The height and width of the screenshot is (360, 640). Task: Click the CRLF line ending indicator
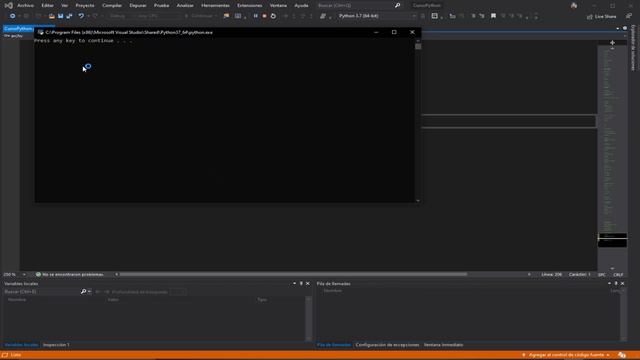[x=618, y=275]
